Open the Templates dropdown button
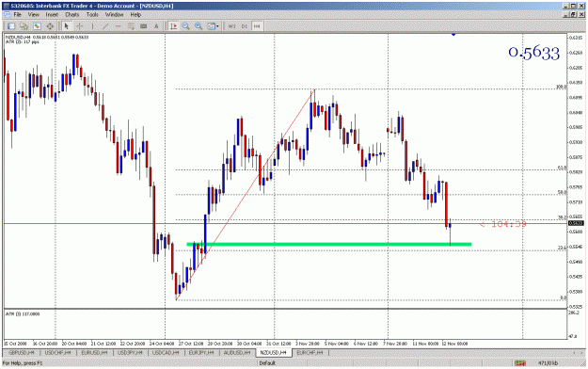 click(213, 26)
